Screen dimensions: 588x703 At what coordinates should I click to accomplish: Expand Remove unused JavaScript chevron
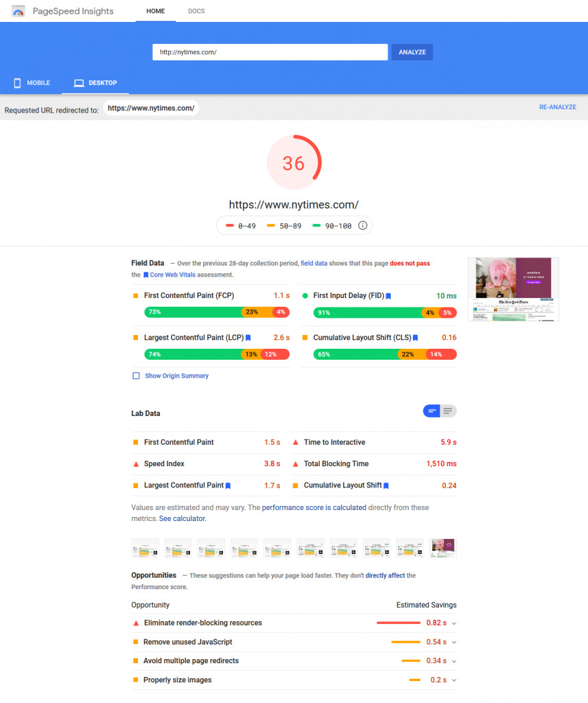pyautogui.click(x=454, y=643)
